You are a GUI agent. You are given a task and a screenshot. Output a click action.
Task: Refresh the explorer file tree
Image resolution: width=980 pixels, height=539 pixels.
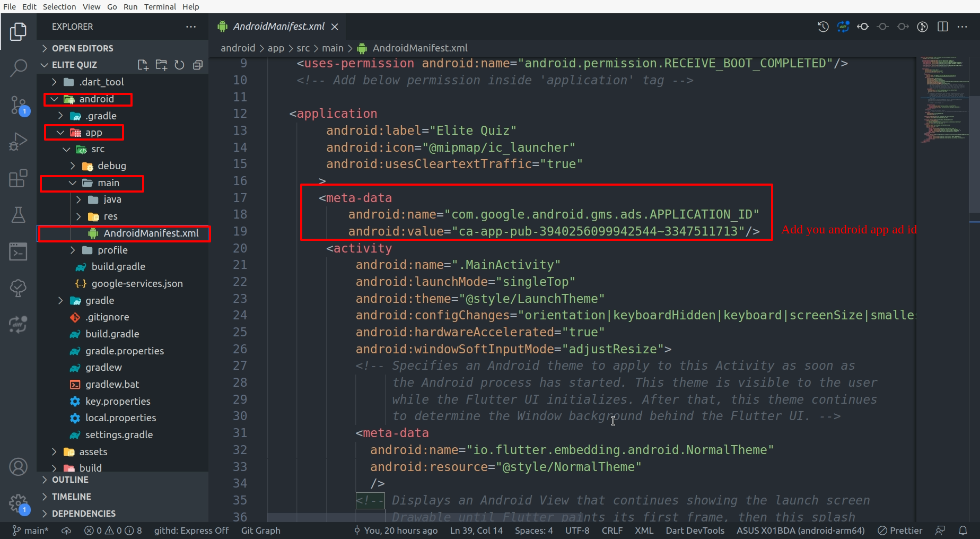click(179, 65)
